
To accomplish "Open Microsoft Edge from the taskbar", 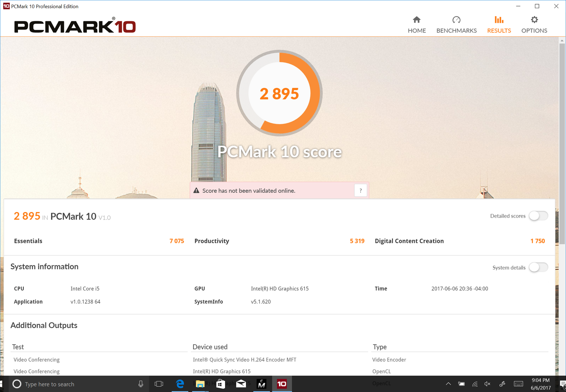I will point(180,384).
